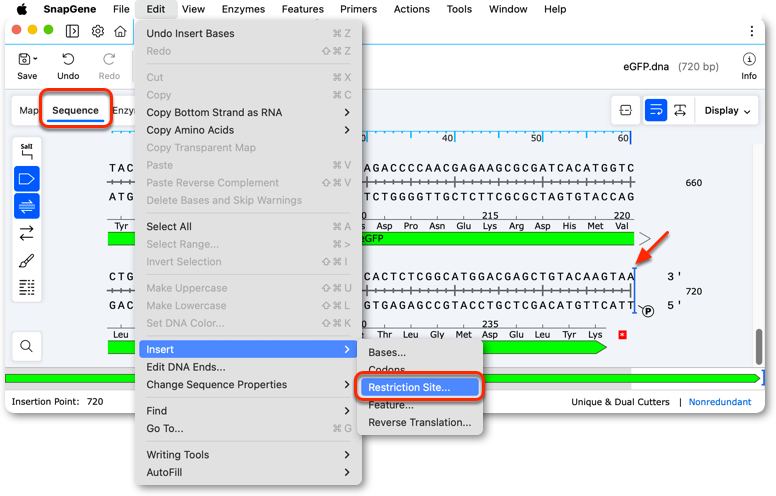This screenshot has width=776, height=496.
Task: Switch to the Enzymes tab
Action: pos(123,110)
